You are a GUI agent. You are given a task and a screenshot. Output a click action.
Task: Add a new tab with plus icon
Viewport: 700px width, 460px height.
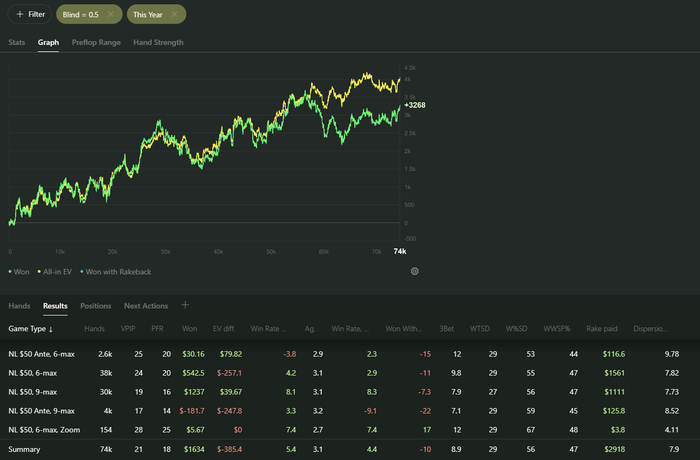(x=185, y=305)
